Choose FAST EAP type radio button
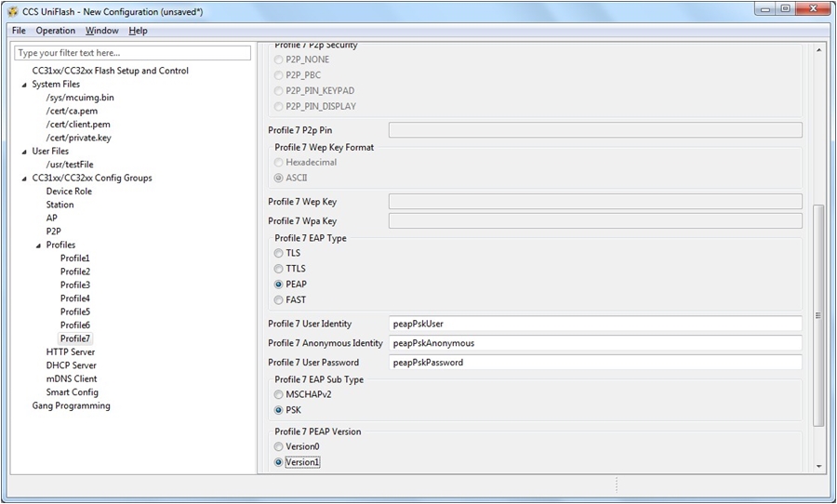Screen dimensions: 837x504 (x=278, y=300)
